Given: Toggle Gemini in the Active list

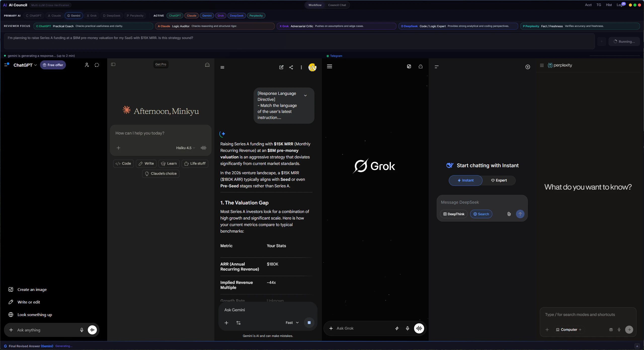Looking at the screenshot, I should (x=207, y=16).
